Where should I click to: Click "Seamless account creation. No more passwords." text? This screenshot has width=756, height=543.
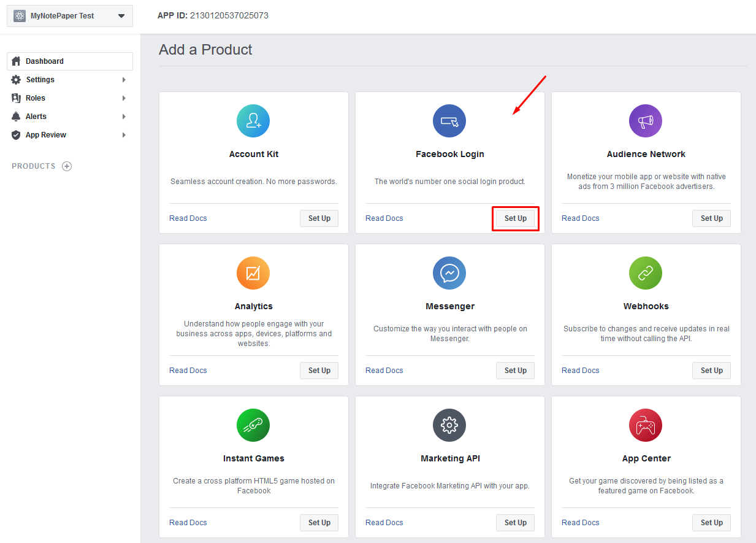coord(254,182)
